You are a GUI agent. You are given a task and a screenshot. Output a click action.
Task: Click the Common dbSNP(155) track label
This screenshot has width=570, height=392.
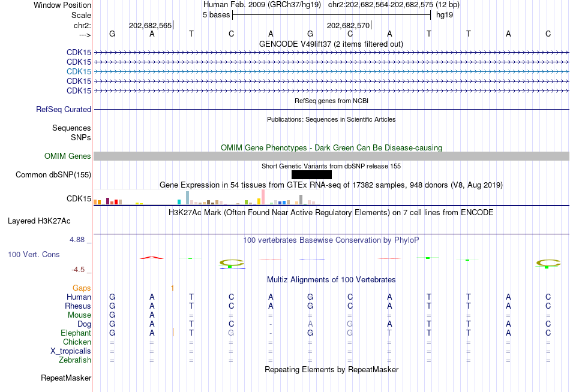point(53,175)
